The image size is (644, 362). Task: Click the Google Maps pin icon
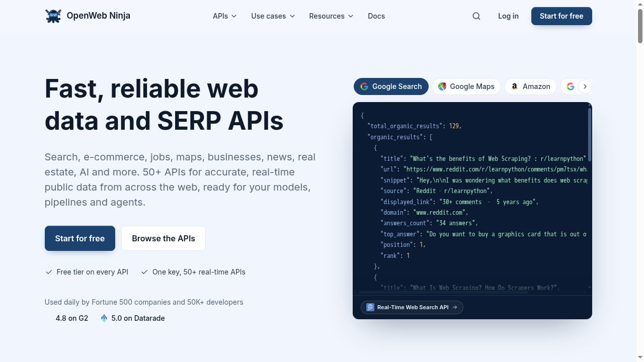pyautogui.click(x=442, y=86)
